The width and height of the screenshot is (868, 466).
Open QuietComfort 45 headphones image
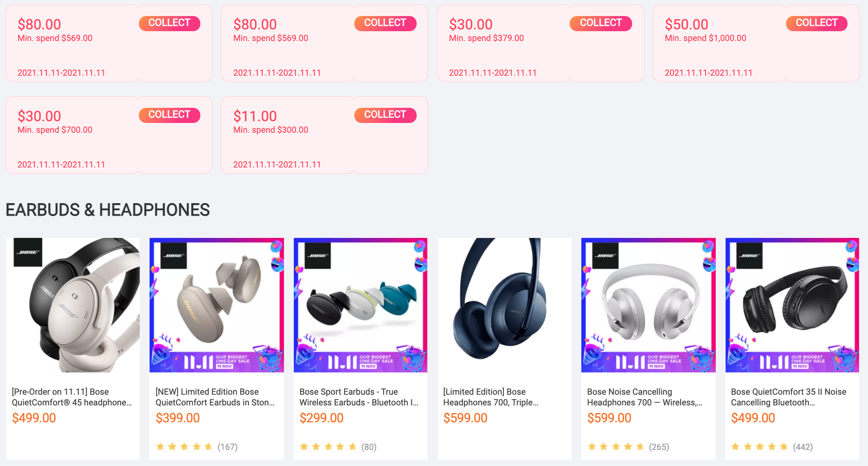click(73, 305)
